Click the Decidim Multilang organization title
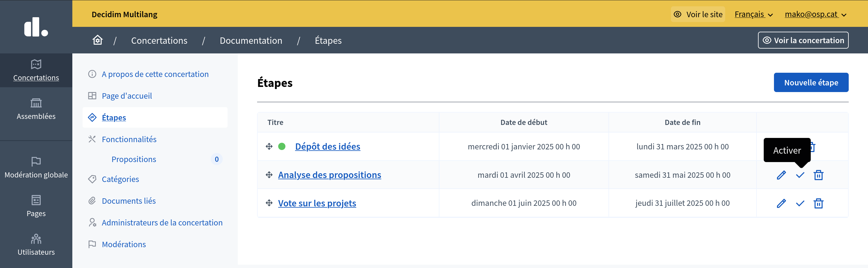Viewport: 868px width, 268px height. tap(124, 14)
